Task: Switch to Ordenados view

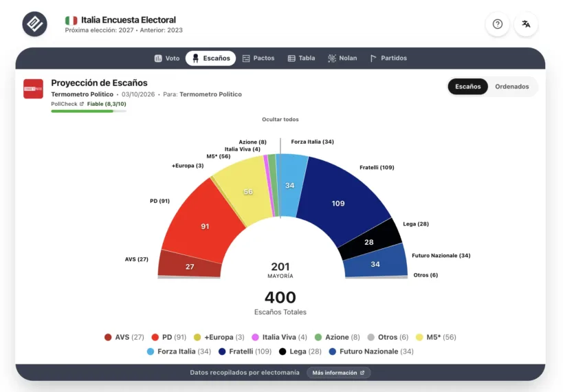Action: 511,87
